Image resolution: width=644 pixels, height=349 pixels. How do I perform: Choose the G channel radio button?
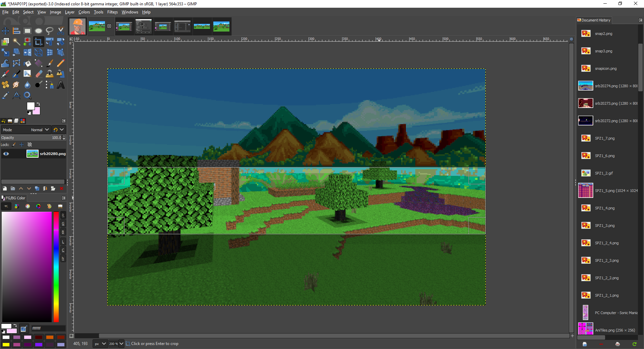coord(63,224)
